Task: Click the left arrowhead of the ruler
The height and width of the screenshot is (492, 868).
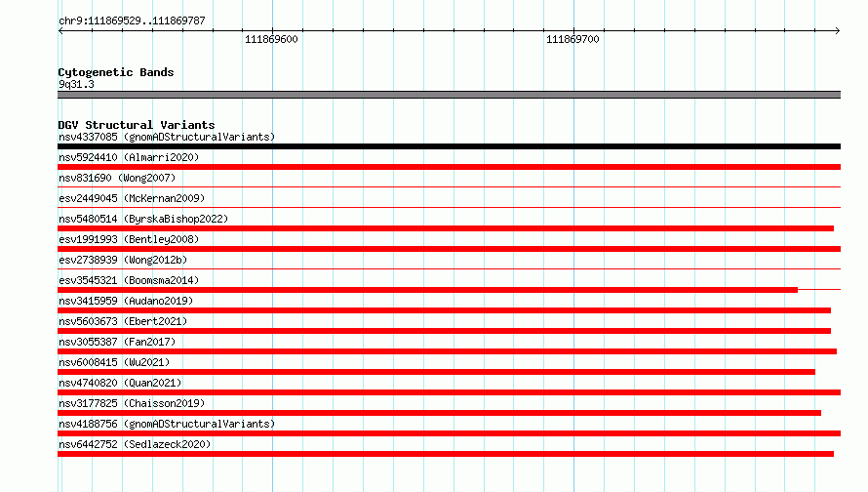Action: (60, 30)
